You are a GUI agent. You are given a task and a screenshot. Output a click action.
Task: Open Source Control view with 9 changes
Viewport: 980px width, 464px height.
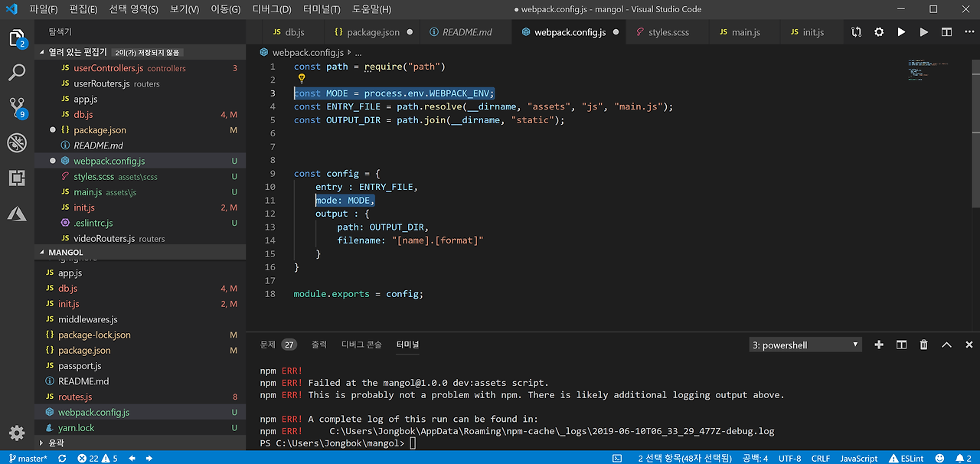17,107
